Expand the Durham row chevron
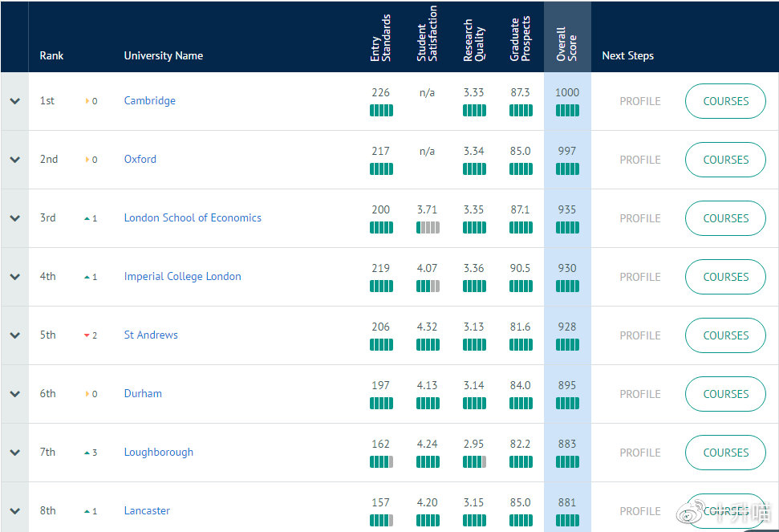This screenshot has width=779, height=532. (15, 394)
